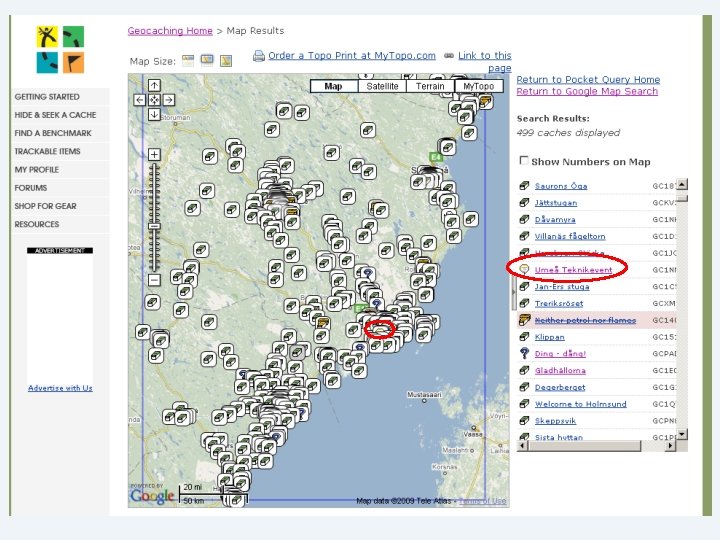Screen dimensions: 720x540
Task: Click the cache icon next to Saurons Öga
Action: click(524, 186)
